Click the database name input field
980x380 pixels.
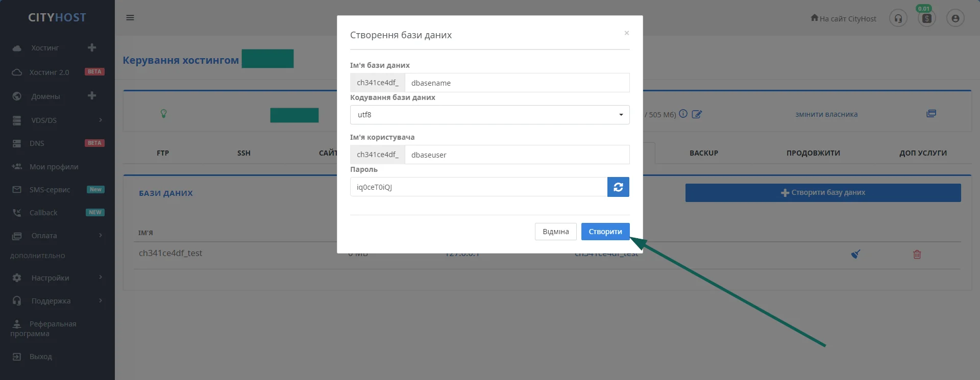point(517,83)
